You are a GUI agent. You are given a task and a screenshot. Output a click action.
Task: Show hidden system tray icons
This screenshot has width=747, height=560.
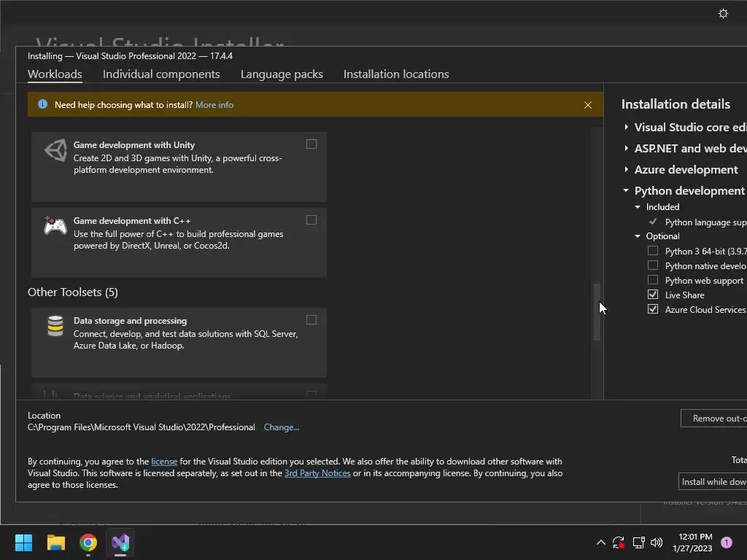pyautogui.click(x=601, y=542)
